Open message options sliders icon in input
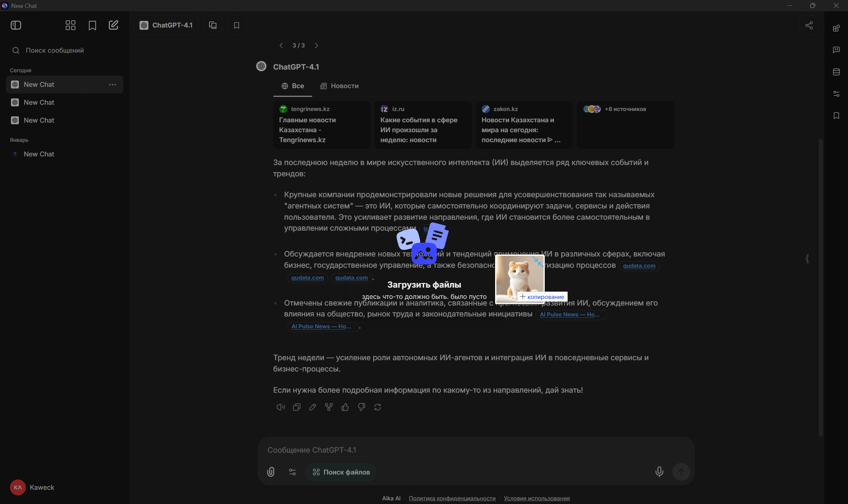The width and height of the screenshot is (848, 504). pos(292,472)
